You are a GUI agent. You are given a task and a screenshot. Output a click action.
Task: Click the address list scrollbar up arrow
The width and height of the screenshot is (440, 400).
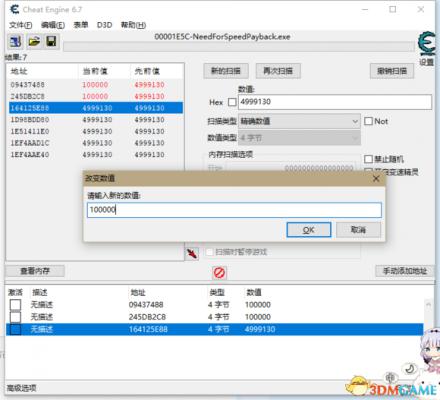(x=428, y=305)
